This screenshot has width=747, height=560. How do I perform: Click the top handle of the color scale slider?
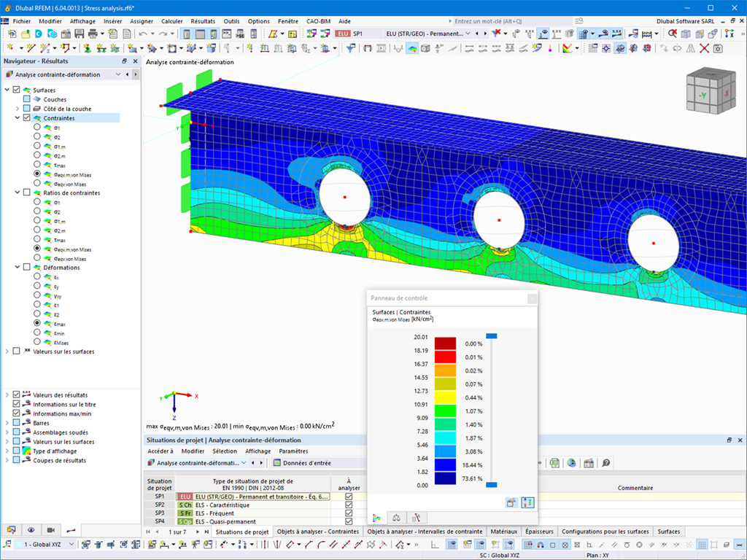pyautogui.click(x=491, y=336)
